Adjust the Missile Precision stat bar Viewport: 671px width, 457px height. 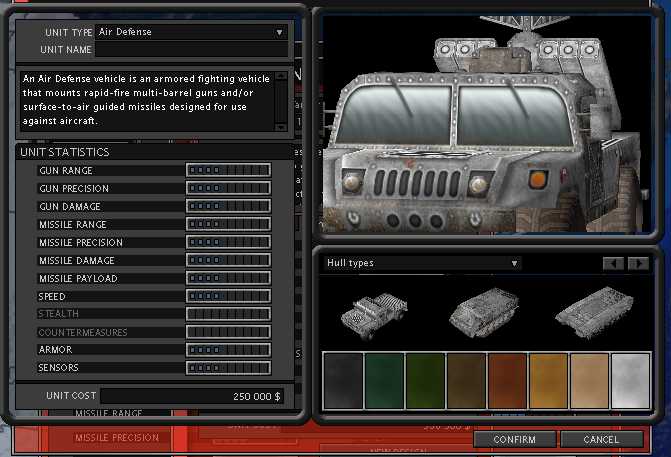tap(229, 242)
